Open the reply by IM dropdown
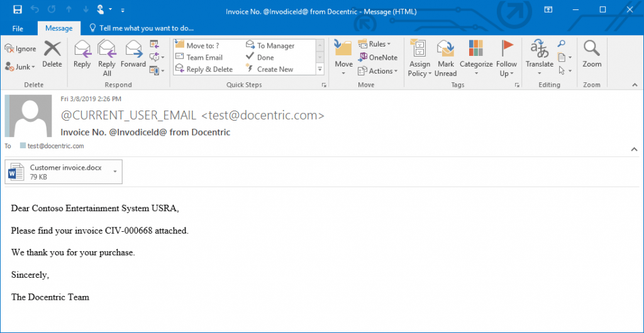 [x=157, y=57]
